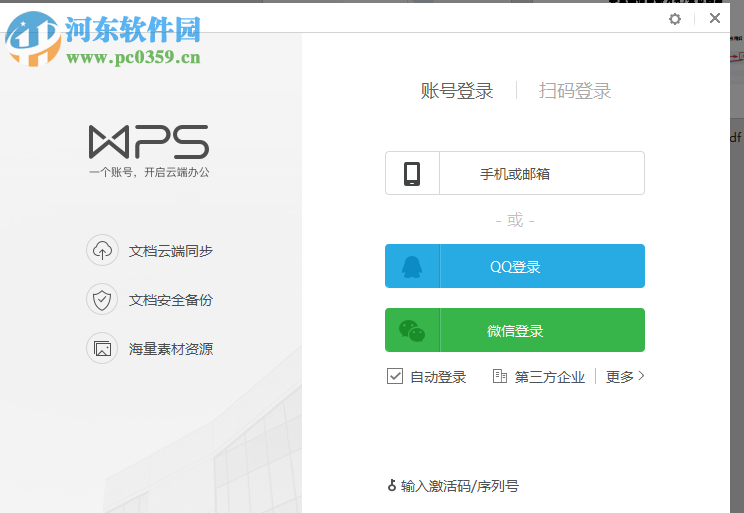The image size is (744, 513).
Task: Click the QQ penguin icon
Action: pos(412,267)
